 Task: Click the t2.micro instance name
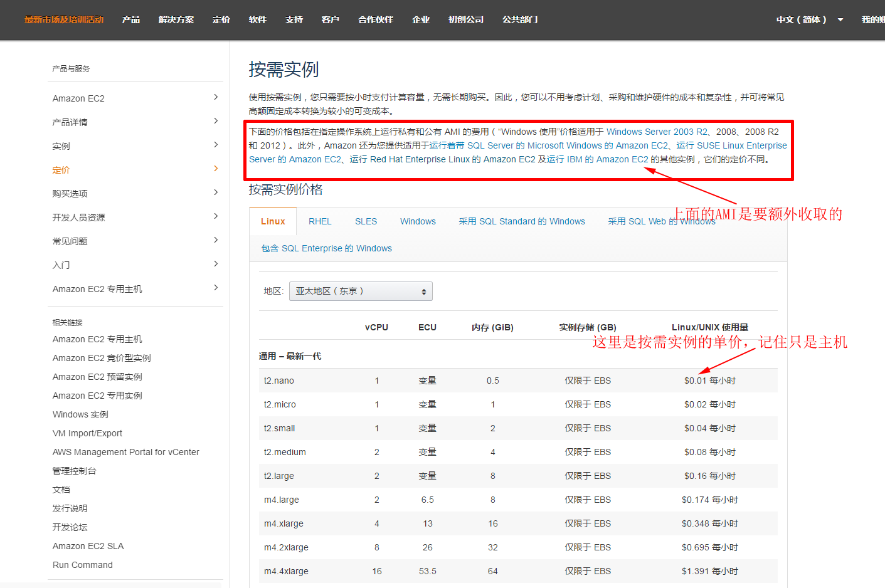point(280,404)
